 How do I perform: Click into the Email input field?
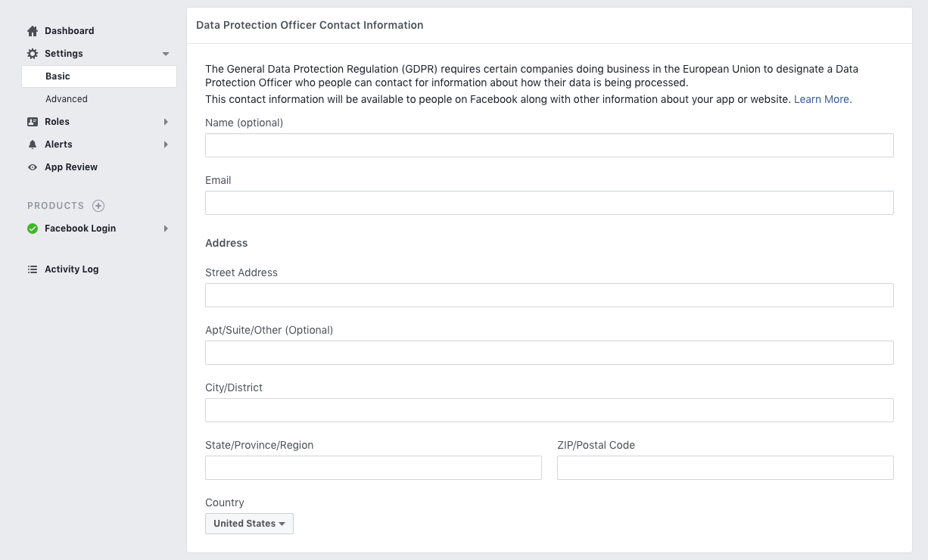[x=550, y=202]
